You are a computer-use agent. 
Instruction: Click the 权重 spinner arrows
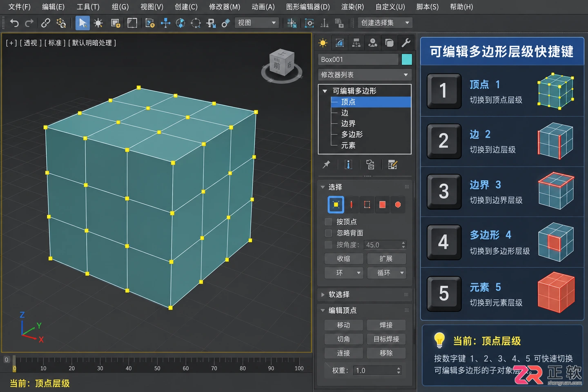(399, 370)
